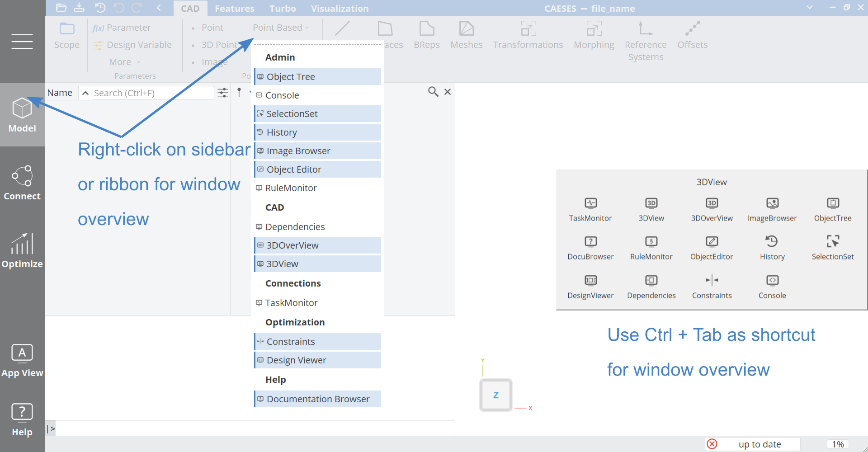Toggle the Name sort arrow
The width and height of the screenshot is (868, 452).
(x=85, y=93)
